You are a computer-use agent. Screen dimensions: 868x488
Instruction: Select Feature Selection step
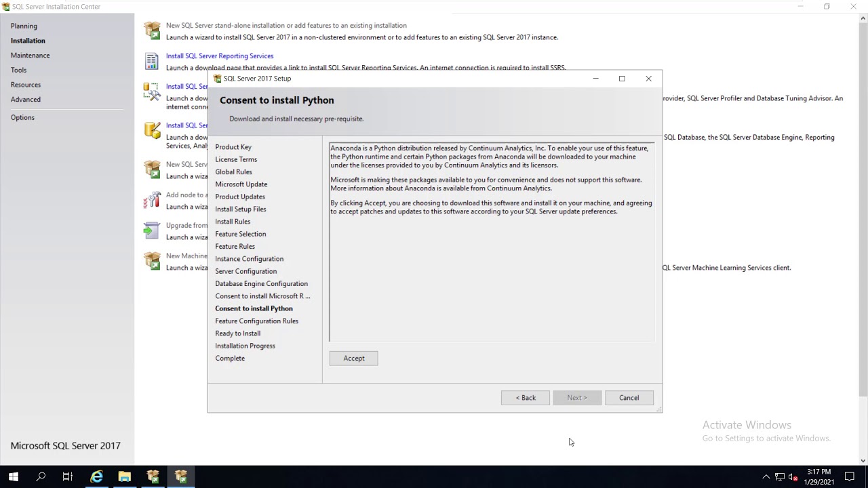(241, 234)
